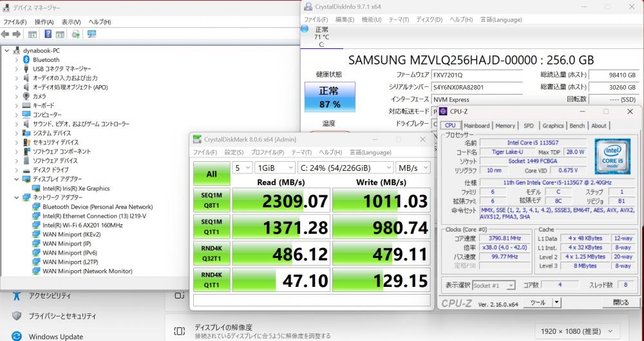Select WAN Miniport (Network Monitor) entry
The height and width of the screenshot is (341, 644).
[88, 271]
